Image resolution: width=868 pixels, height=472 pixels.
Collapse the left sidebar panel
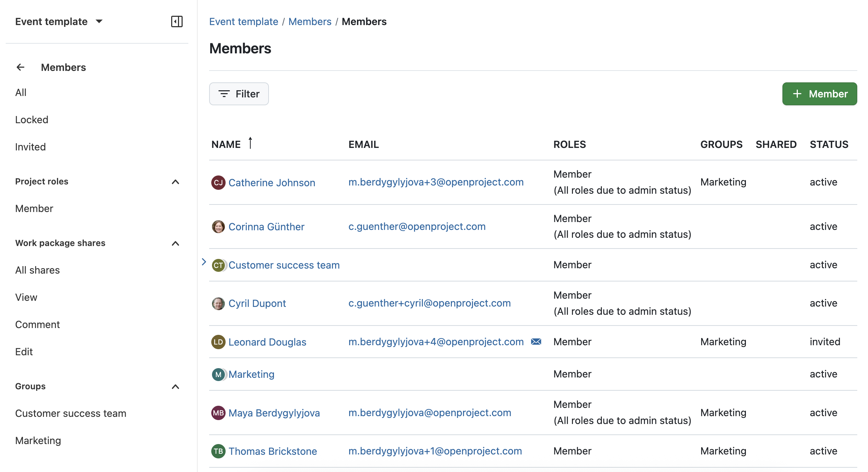pos(177,21)
